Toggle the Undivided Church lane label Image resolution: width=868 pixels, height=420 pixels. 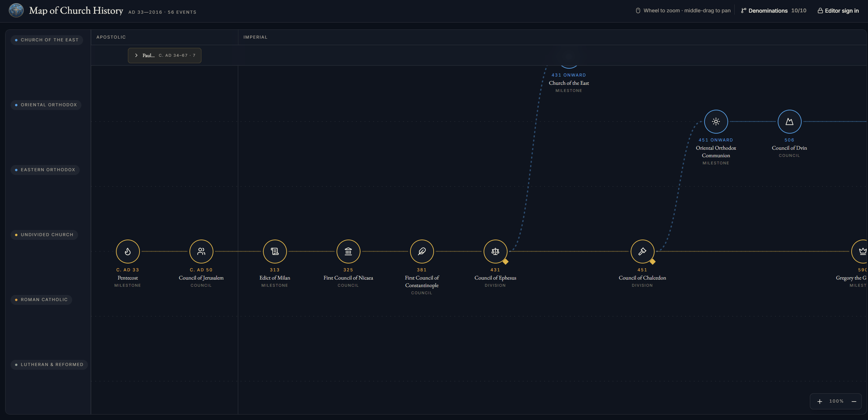[44, 235]
